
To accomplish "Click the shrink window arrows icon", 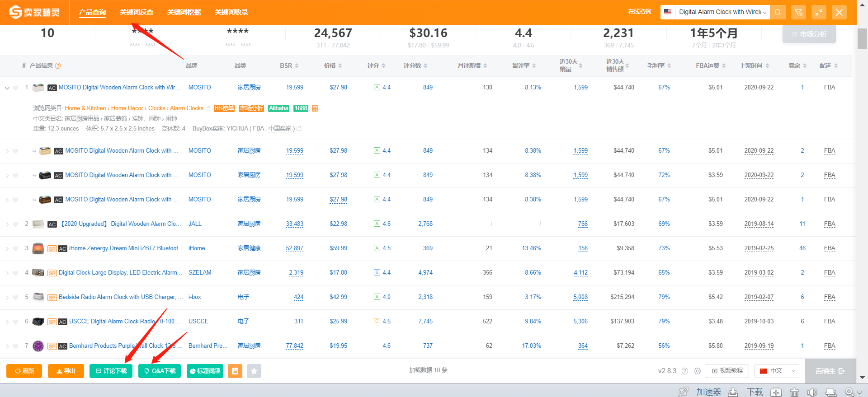I will [819, 12].
